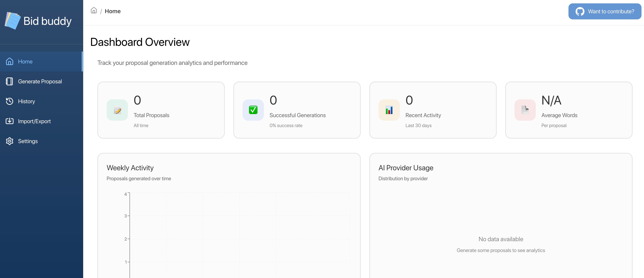Click the Settings gear icon
The image size is (644, 278).
9,141
